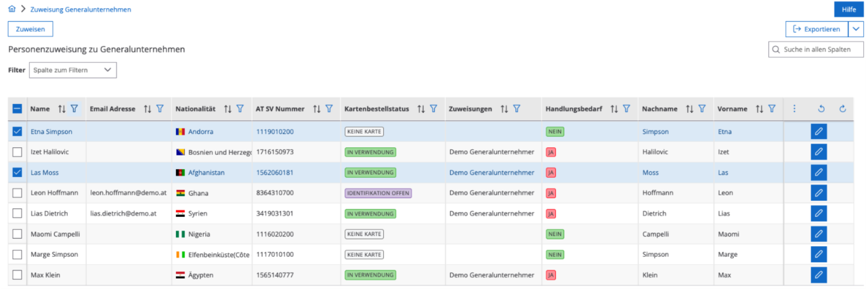Click the home icon in breadcrumb
This screenshot has width=868, height=292.
click(12, 9)
